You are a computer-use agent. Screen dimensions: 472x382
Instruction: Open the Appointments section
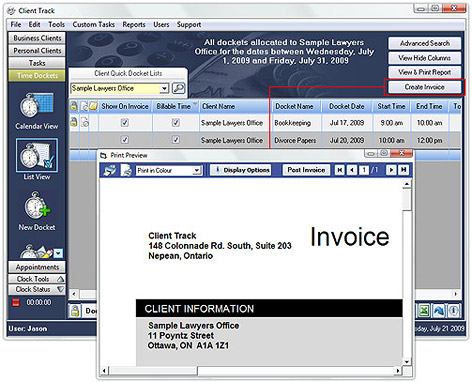(x=37, y=267)
